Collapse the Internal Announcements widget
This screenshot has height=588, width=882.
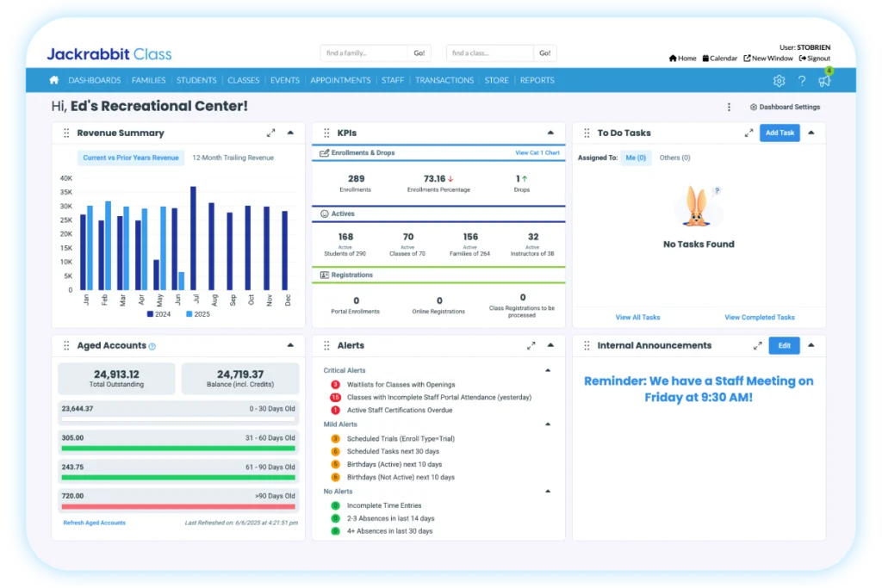coord(811,345)
